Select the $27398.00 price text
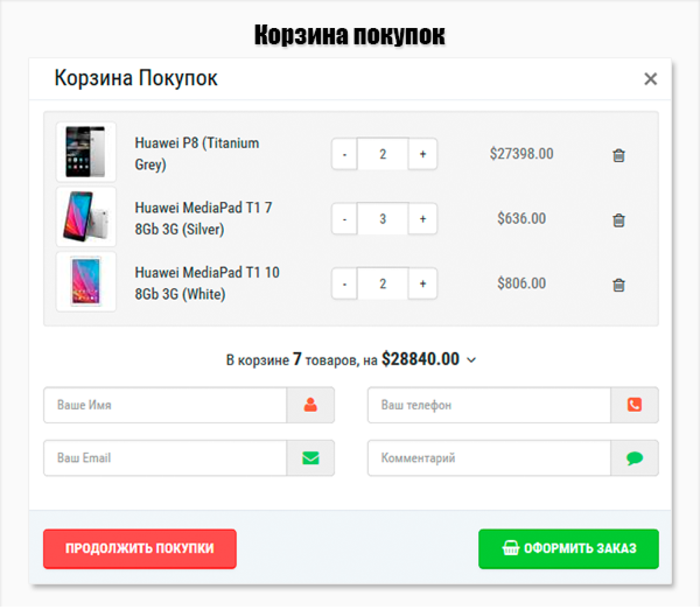The image size is (700, 607). [x=521, y=154]
